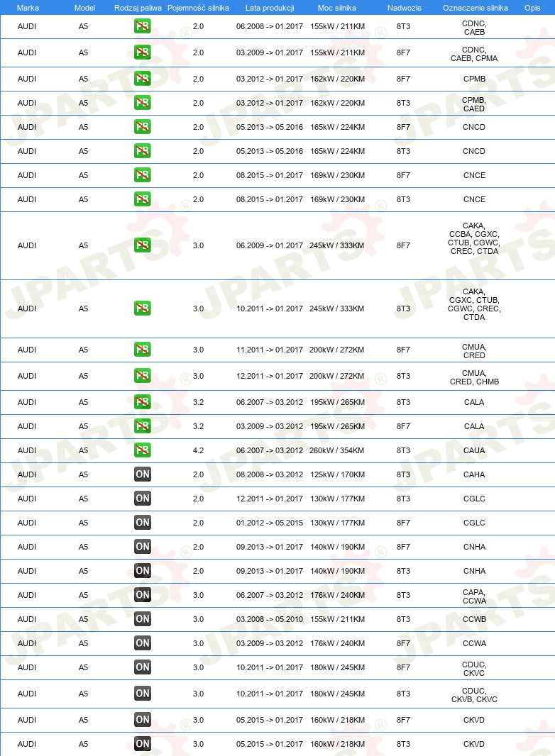Click the ON diesel icon in the 8T3 CNHA row

pyautogui.click(x=143, y=571)
